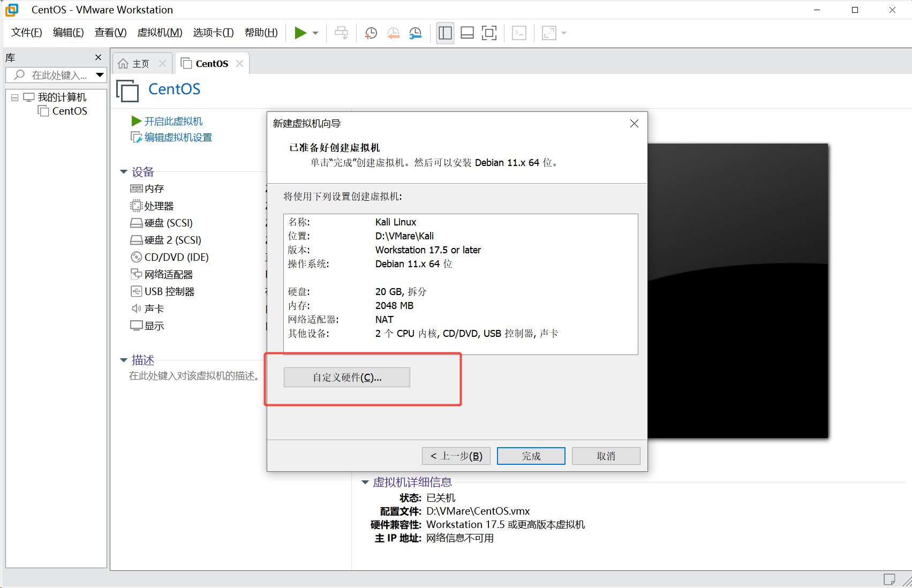Toggle the thumbnail bar view icon
Screen dimensions: 912x588
tap(467, 33)
